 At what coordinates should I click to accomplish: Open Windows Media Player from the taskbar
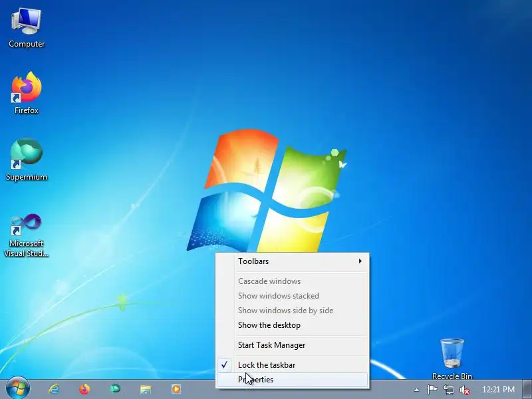pos(176,389)
